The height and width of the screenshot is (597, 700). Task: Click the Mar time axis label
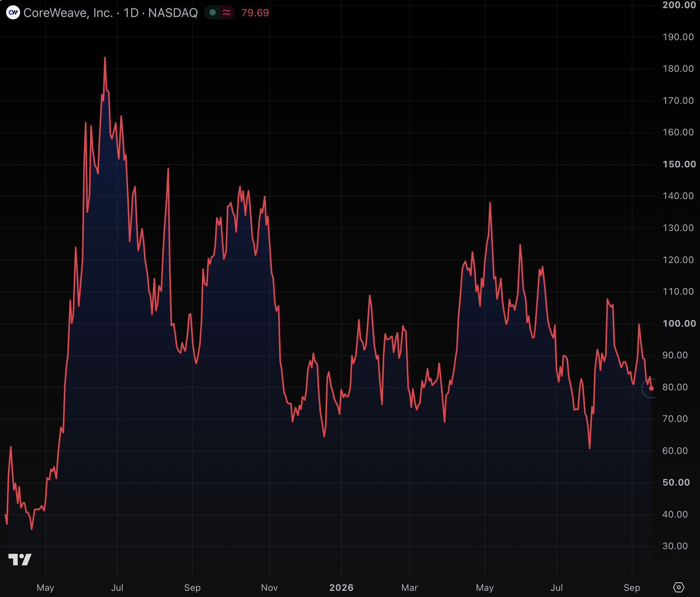409,588
